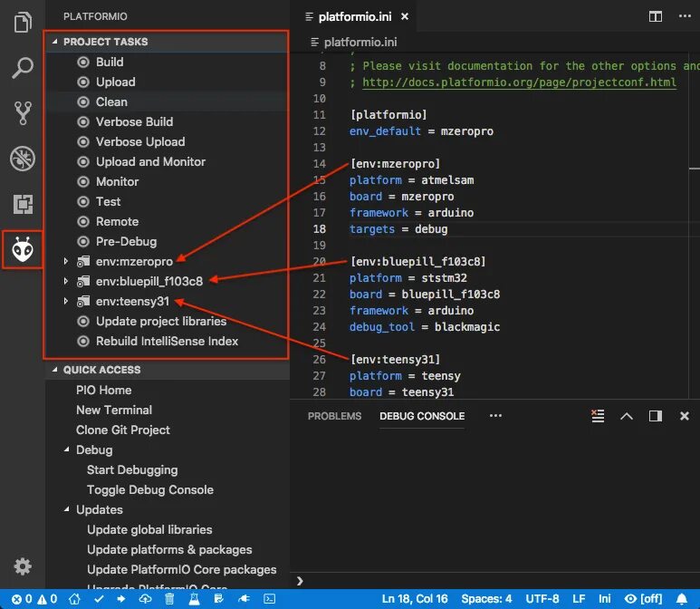Click the New Terminal icon in status bar
Screen dimensions: 700x609
pos(270,599)
